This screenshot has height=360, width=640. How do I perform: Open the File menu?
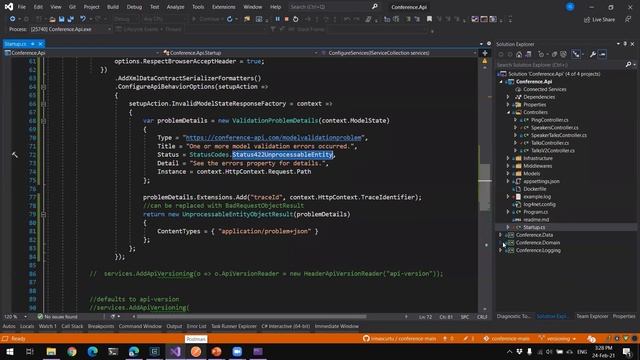(22, 7)
